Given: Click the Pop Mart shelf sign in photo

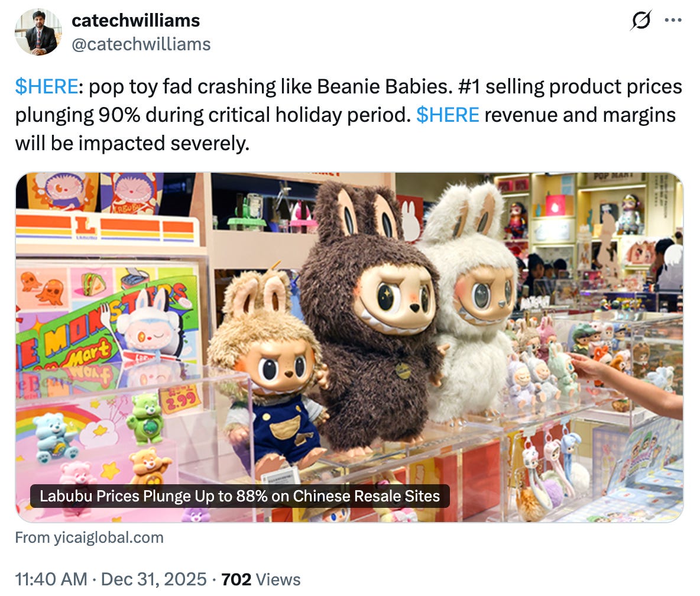Looking at the screenshot, I should coord(614,176).
